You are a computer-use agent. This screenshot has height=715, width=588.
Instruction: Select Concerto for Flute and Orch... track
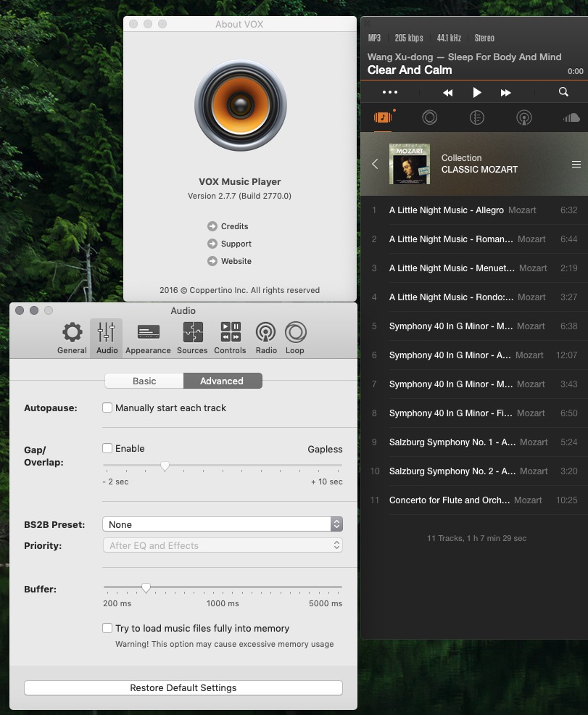[474, 500]
